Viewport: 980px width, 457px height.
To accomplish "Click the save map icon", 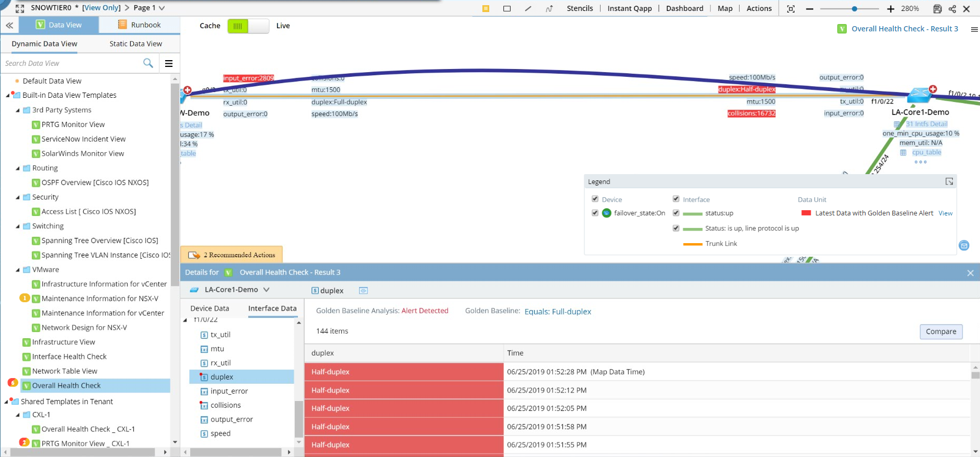I will (937, 9).
